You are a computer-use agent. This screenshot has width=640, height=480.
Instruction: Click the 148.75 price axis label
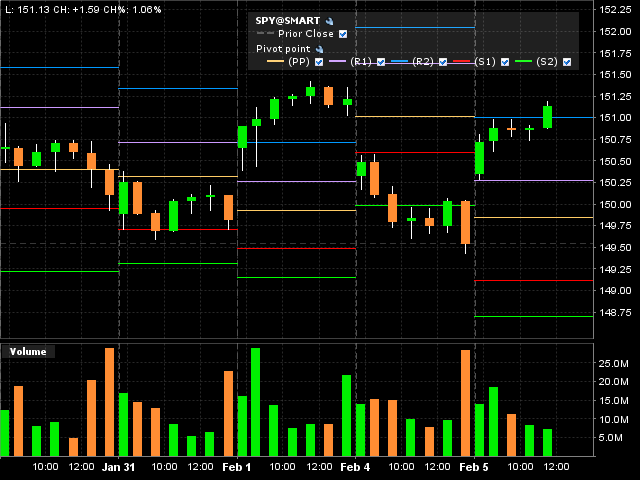pyautogui.click(x=616, y=313)
